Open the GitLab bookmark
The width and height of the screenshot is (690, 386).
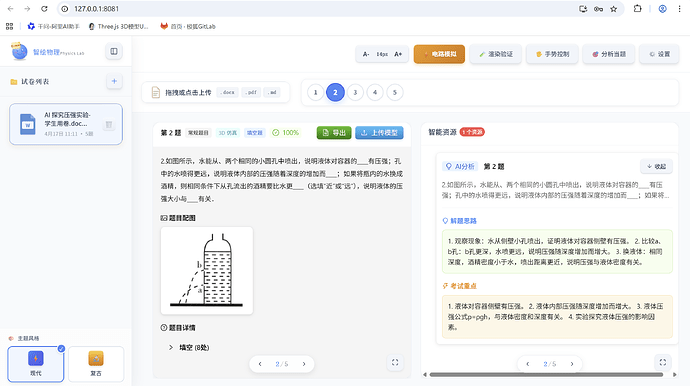(x=188, y=26)
